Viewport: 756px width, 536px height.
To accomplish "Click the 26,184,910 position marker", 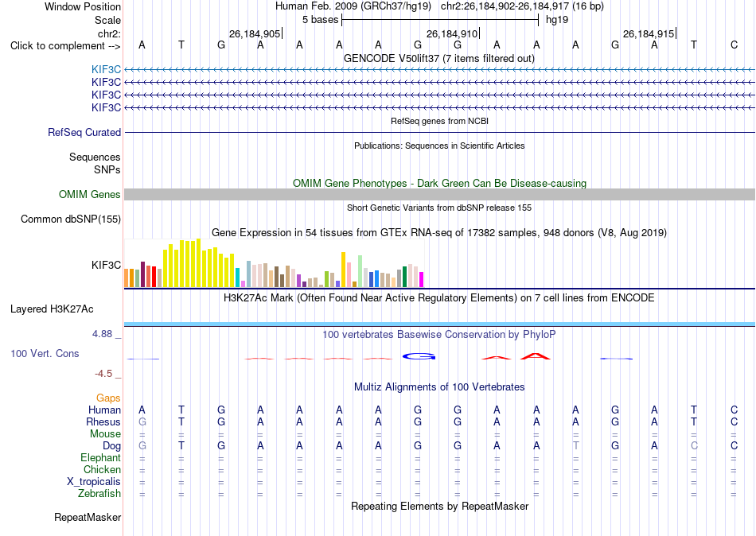I will pyautogui.click(x=452, y=33).
